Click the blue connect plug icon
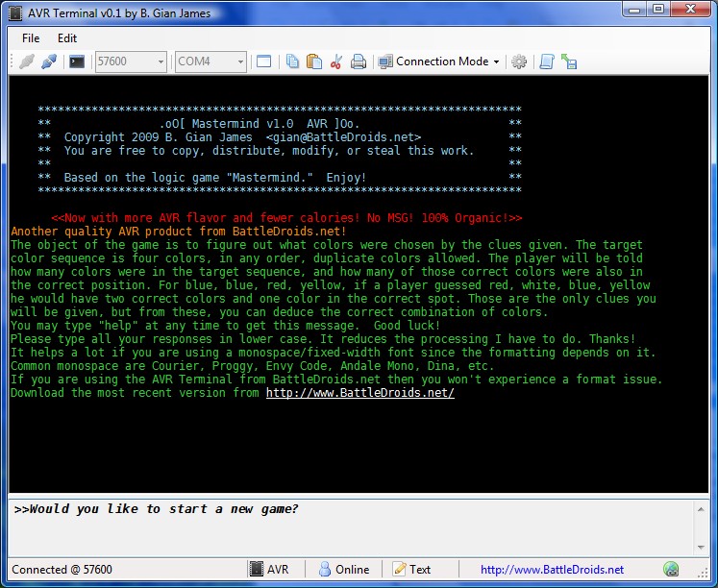Screen dimensions: 718x588 [x=49, y=61]
